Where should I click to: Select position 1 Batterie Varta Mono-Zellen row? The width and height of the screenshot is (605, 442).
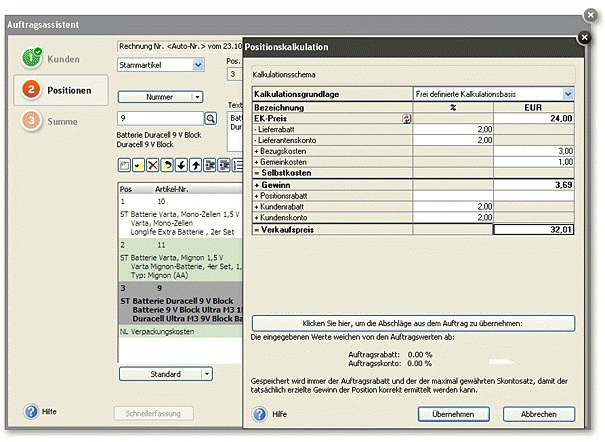point(181,216)
